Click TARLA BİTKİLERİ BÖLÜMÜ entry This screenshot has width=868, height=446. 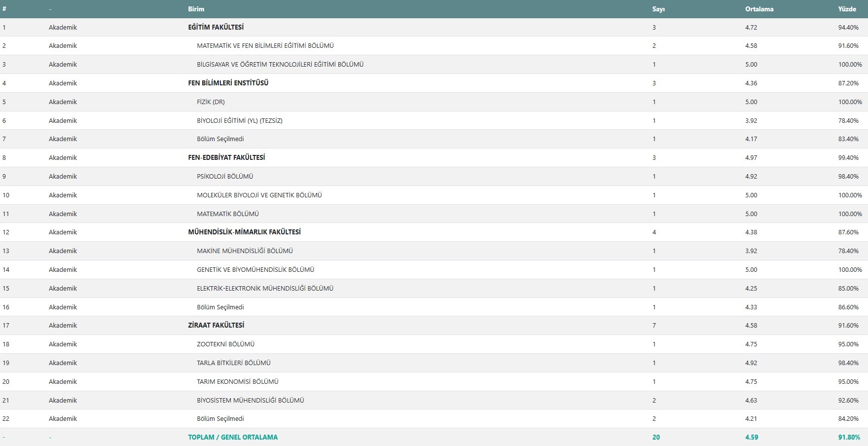[234, 363]
